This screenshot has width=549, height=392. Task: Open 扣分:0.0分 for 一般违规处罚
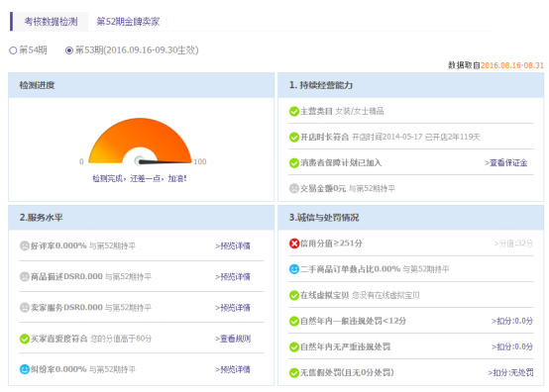click(512, 321)
